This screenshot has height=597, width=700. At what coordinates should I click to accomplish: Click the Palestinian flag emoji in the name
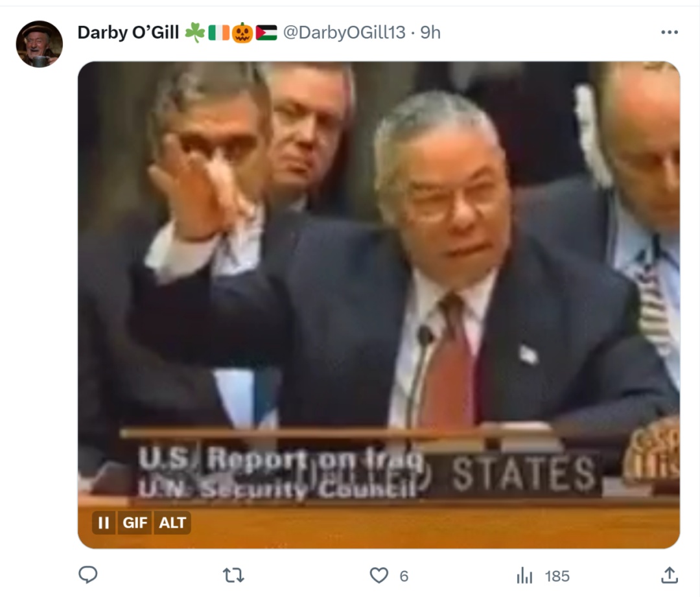(x=266, y=32)
